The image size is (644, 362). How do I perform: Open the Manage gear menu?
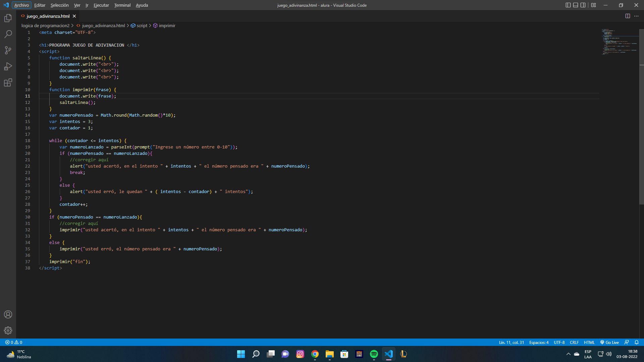(x=8, y=330)
